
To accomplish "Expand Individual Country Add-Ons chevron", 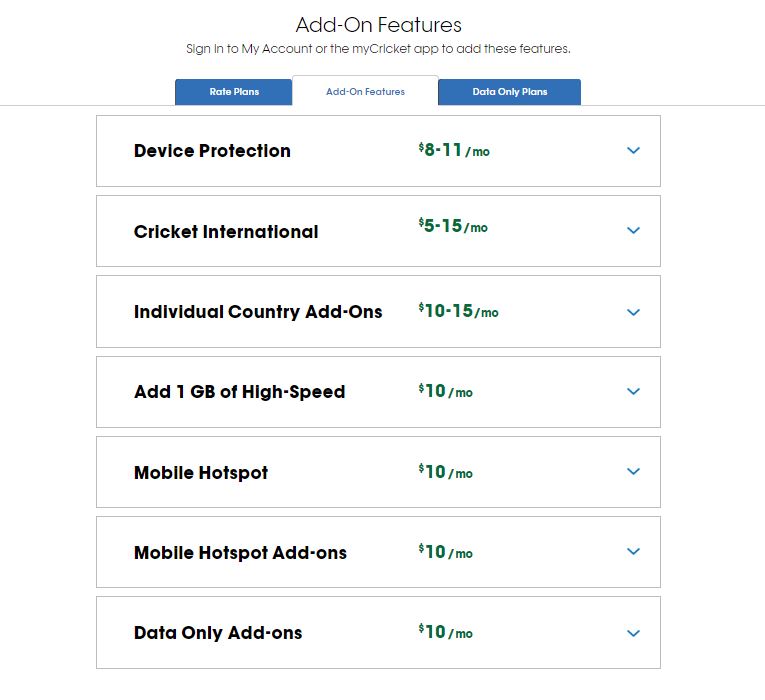I will (x=633, y=312).
